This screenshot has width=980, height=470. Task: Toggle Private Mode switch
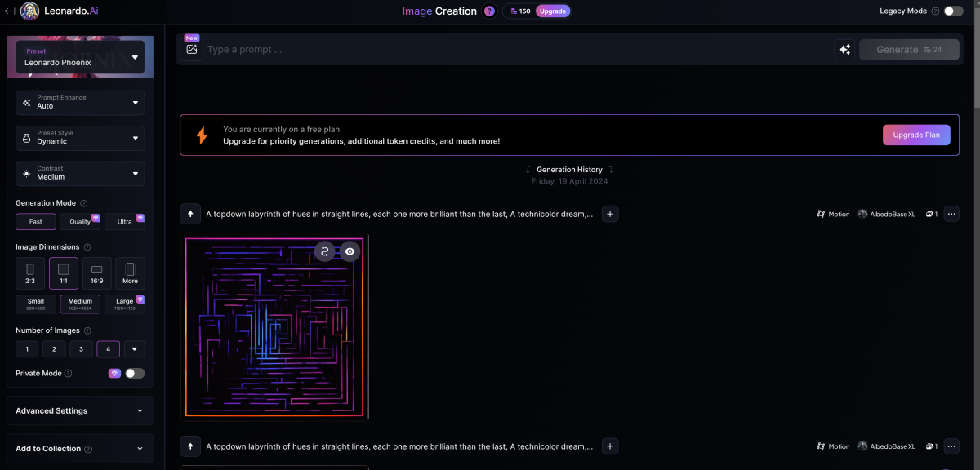click(135, 373)
